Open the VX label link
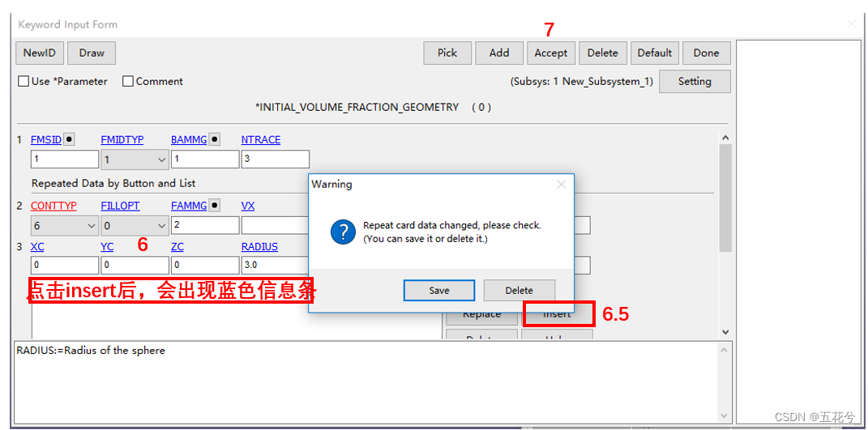The width and height of the screenshot is (868, 430). click(248, 206)
